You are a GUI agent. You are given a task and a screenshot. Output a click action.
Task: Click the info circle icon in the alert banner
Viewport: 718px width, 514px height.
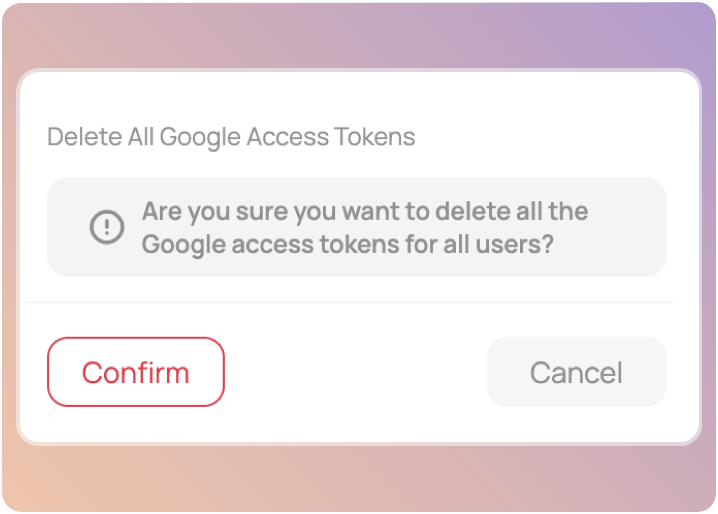click(107, 227)
